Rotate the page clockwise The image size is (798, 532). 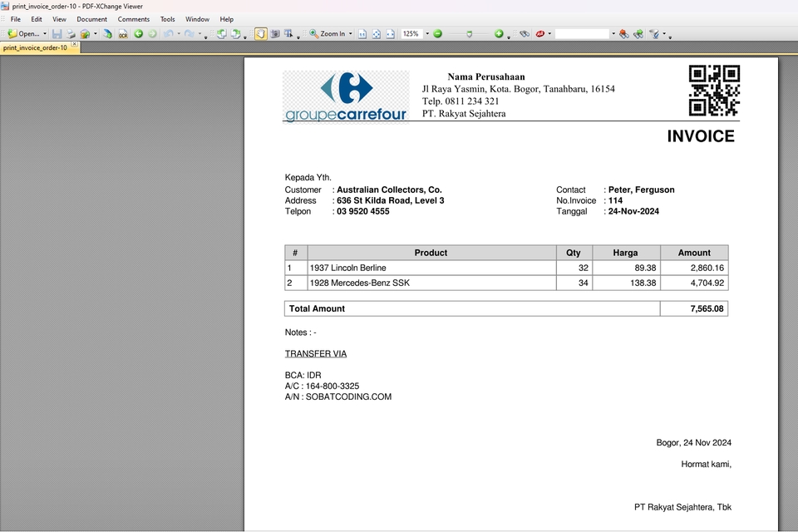click(235, 33)
